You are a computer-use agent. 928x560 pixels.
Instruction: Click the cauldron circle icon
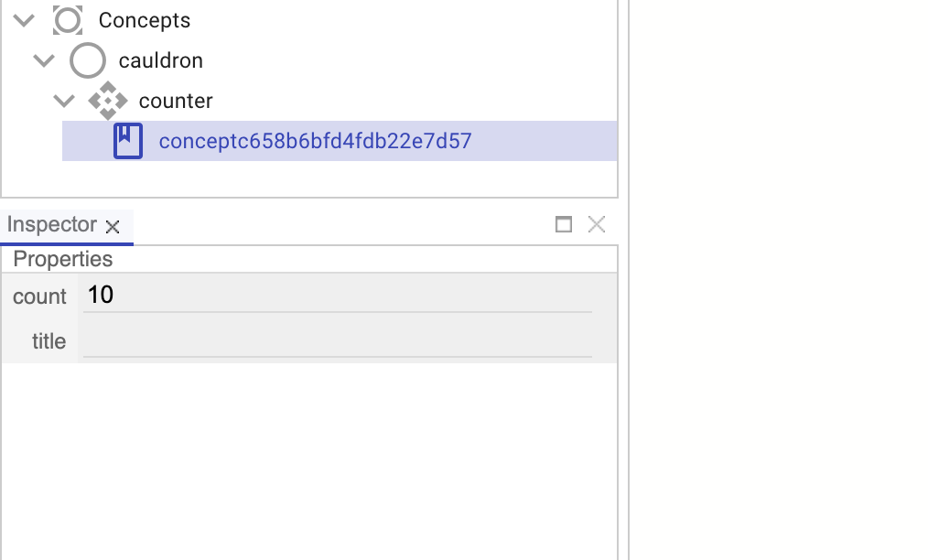coord(88,60)
